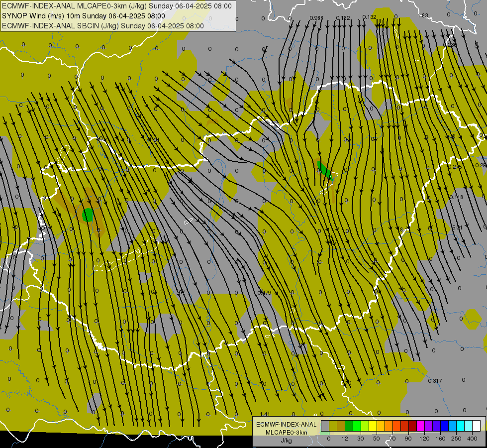This screenshot has width=487, height=448.
Task: Click the map value '0.479'
Action: tap(264, 293)
